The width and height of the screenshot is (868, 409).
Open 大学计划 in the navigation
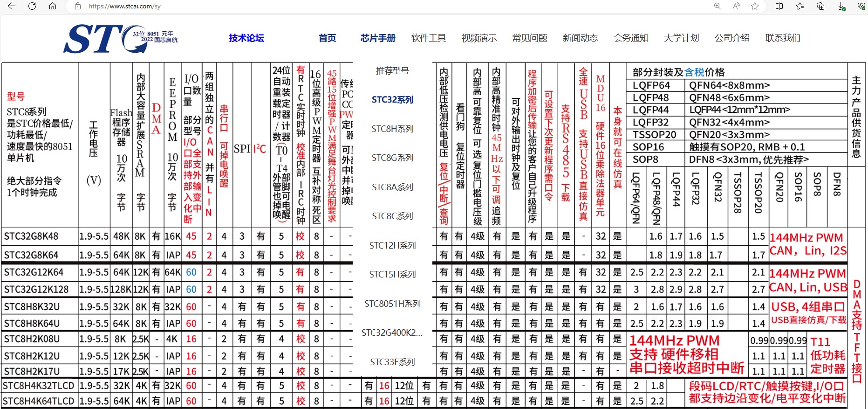click(x=682, y=38)
